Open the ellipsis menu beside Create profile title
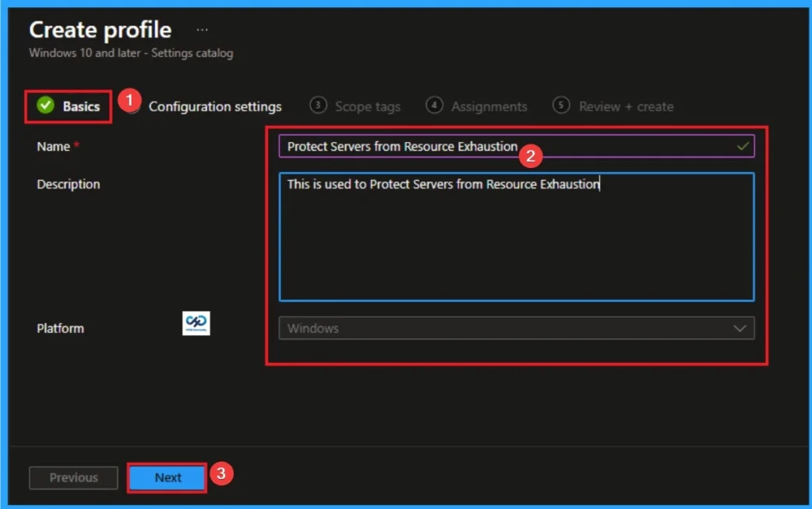The height and width of the screenshot is (509, 812). pos(201,29)
